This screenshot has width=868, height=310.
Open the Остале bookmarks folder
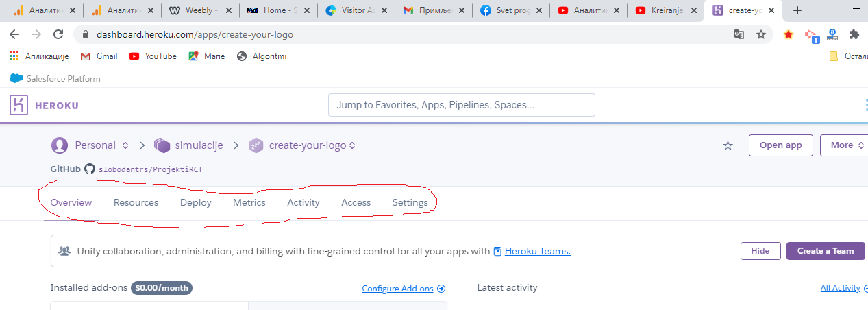pyautogui.click(x=848, y=56)
